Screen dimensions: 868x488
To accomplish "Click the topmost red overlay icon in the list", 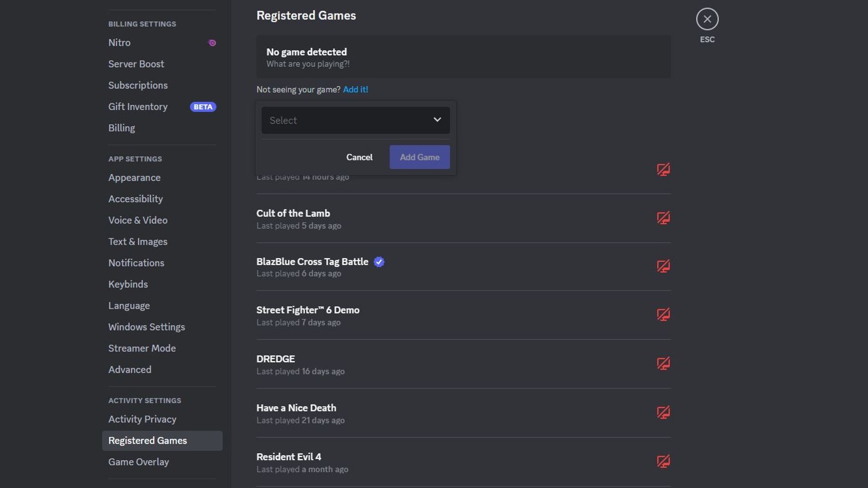I will coord(662,169).
